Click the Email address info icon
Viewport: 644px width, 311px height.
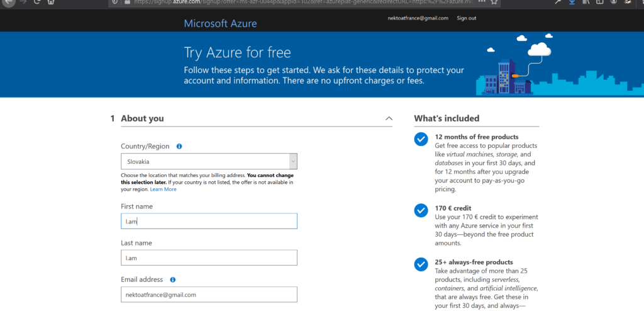coord(173,280)
